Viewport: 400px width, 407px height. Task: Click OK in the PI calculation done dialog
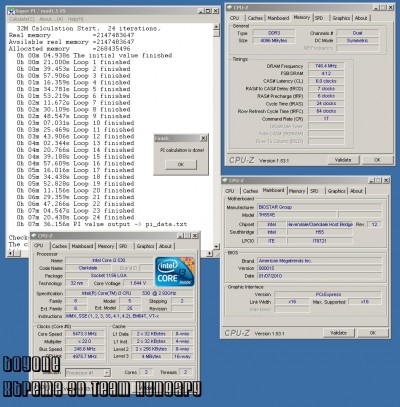pos(181,164)
